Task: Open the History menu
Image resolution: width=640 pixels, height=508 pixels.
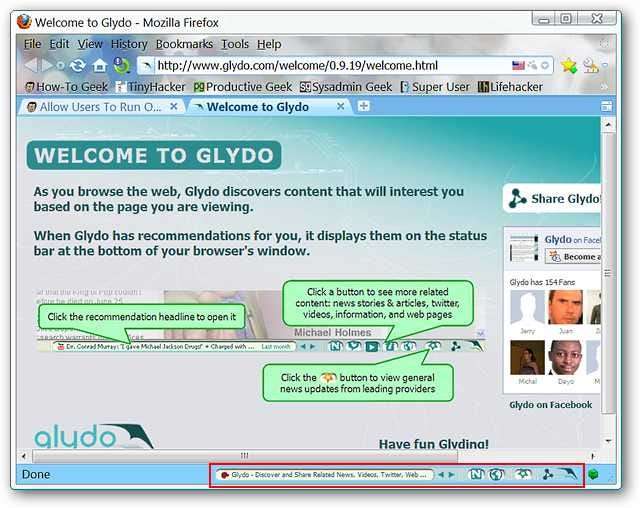Action: (x=129, y=44)
